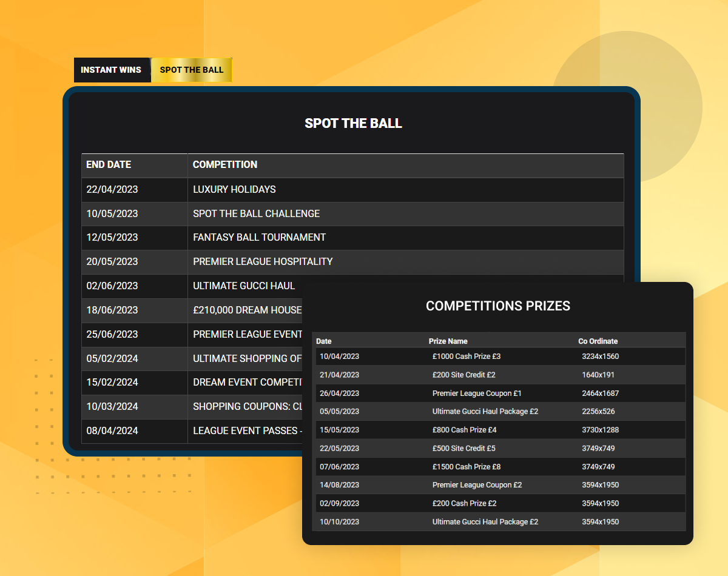Open the Fantasy Ball Tournament competition
This screenshot has width=728, height=576.
click(259, 238)
